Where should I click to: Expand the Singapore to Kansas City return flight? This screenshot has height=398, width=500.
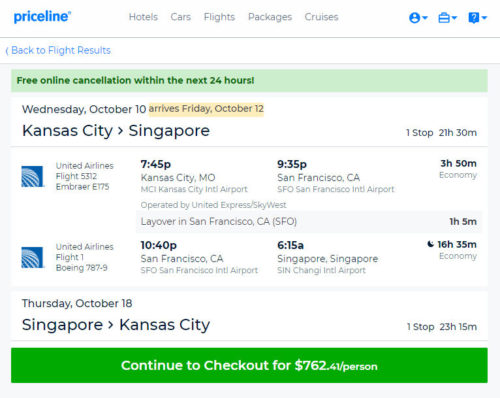[x=249, y=315]
